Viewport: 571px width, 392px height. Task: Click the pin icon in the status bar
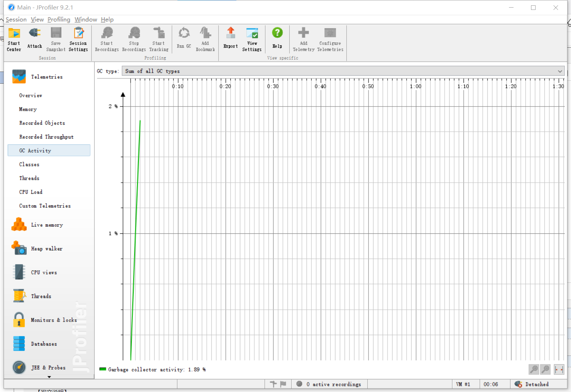coord(273,384)
